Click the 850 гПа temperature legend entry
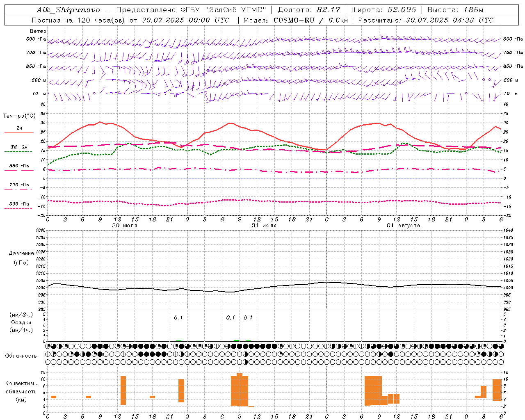The image size is (525, 420). coord(19,167)
